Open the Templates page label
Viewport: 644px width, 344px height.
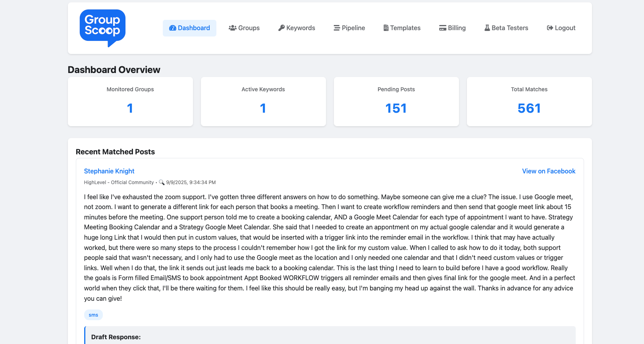pyautogui.click(x=405, y=28)
